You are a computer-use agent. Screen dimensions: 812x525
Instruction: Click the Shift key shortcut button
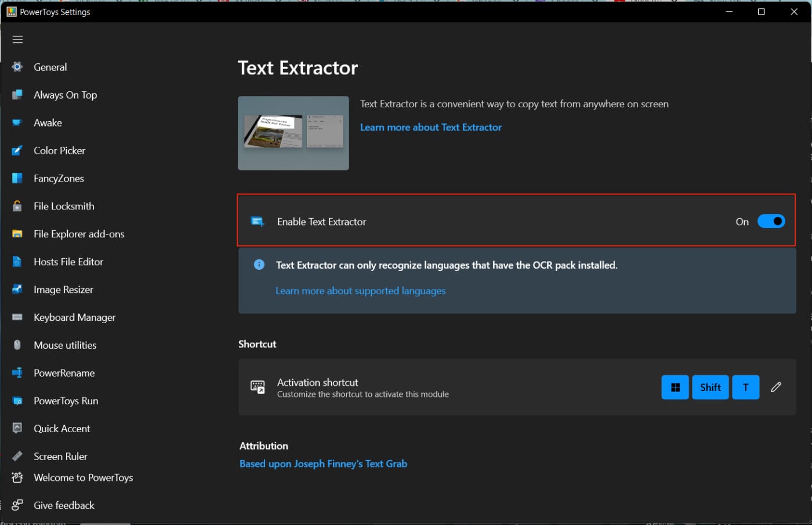(710, 387)
